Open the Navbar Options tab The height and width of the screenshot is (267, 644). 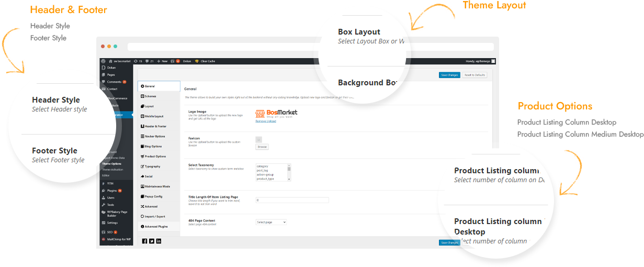click(159, 136)
